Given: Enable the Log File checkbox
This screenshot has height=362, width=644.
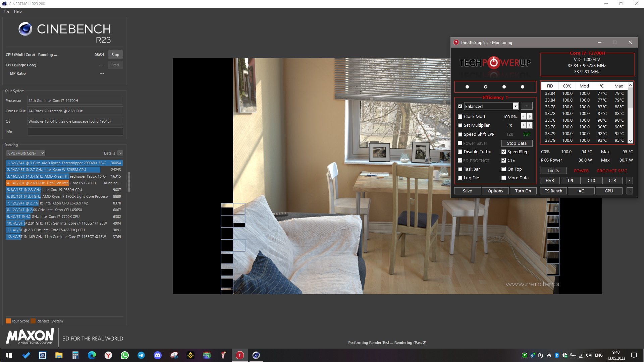Looking at the screenshot, I should point(460,178).
